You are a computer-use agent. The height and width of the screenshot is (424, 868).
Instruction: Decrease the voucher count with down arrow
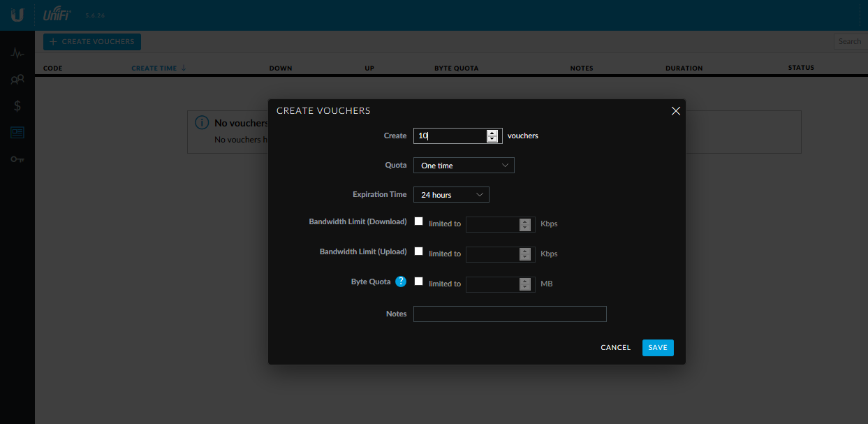coord(492,139)
